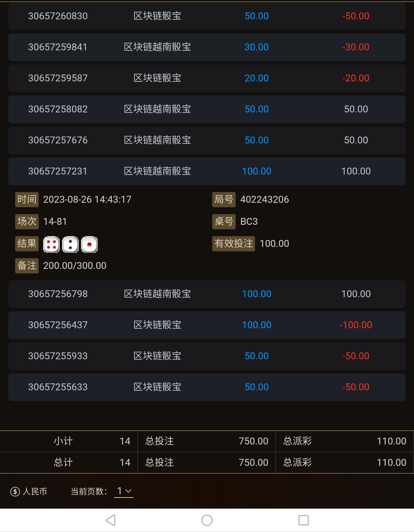
Task: Expand bet record 30657256437
Action: point(207,325)
